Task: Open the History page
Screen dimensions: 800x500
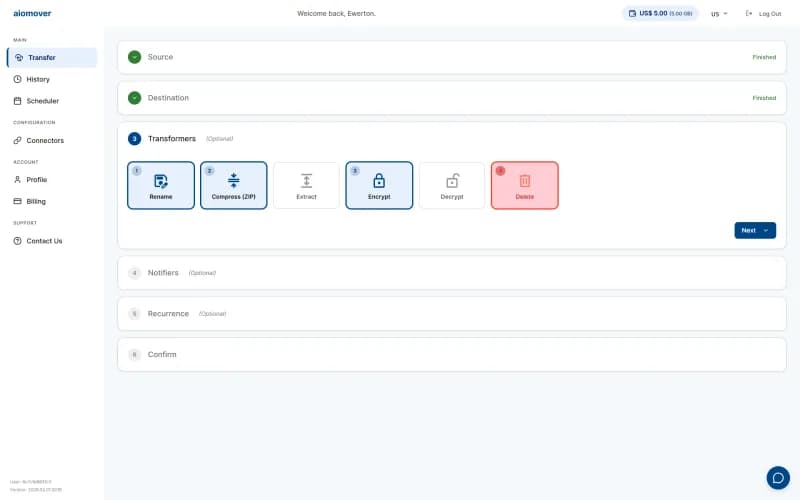Action: pos(52,79)
